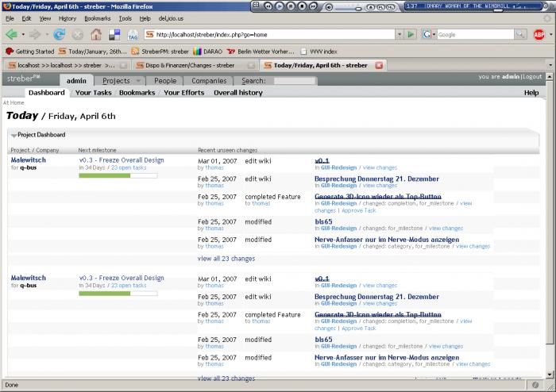Stop the media player playback
Image resolution: width=556 pixels, height=392 pixels.
coord(302,6)
